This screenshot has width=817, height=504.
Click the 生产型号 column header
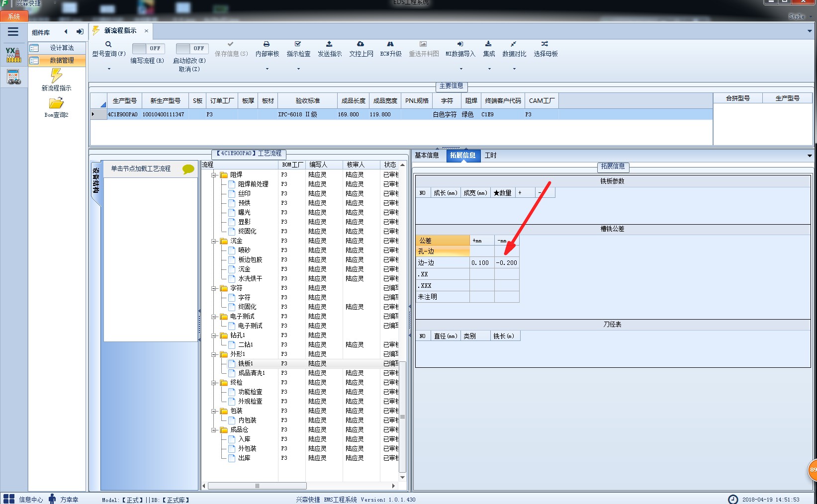pyautogui.click(x=124, y=101)
